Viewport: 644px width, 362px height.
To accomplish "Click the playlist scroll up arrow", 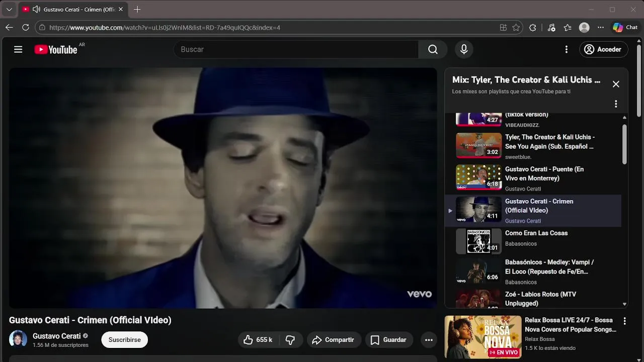I will pos(624,117).
